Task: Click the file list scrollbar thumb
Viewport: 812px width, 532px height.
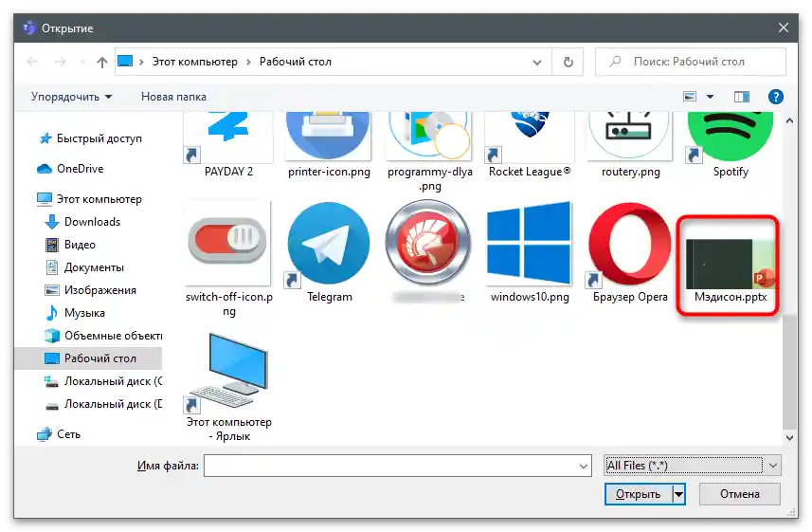Action: point(789,371)
